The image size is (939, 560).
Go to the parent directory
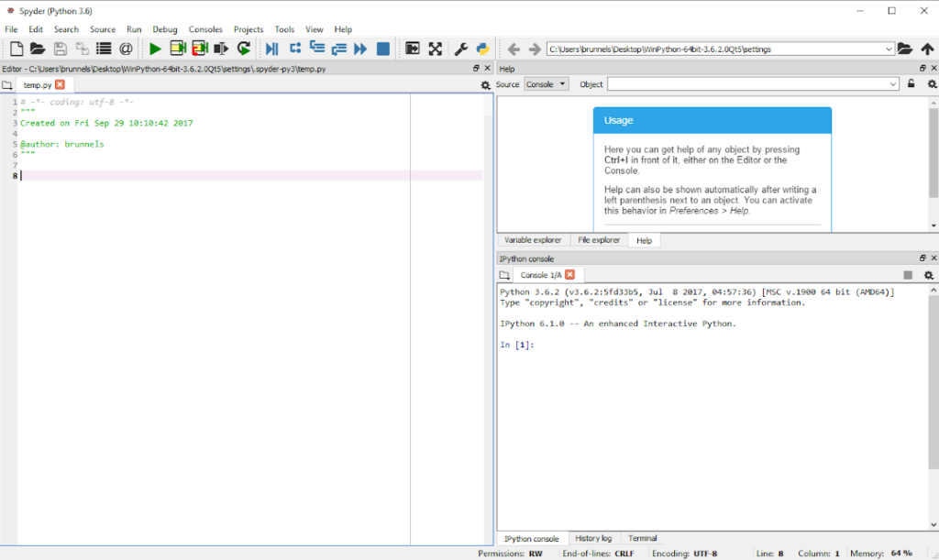coord(927,49)
